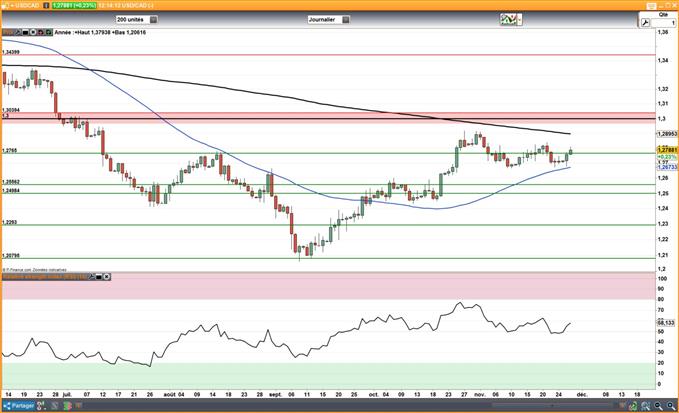Click the keyboard icon in title bar
The height and width of the screenshot is (413, 679).
click(652, 6)
